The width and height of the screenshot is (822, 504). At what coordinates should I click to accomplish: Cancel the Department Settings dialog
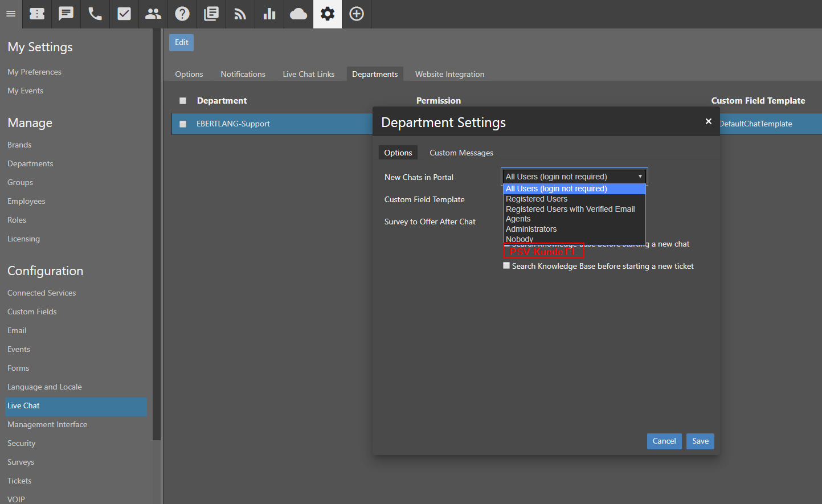tap(664, 441)
